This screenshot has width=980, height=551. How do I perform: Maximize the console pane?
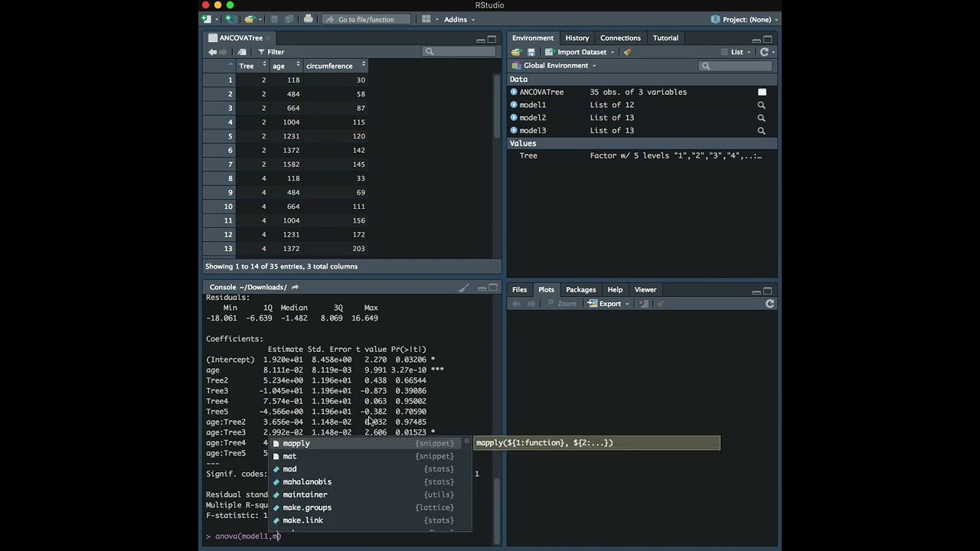coord(493,288)
